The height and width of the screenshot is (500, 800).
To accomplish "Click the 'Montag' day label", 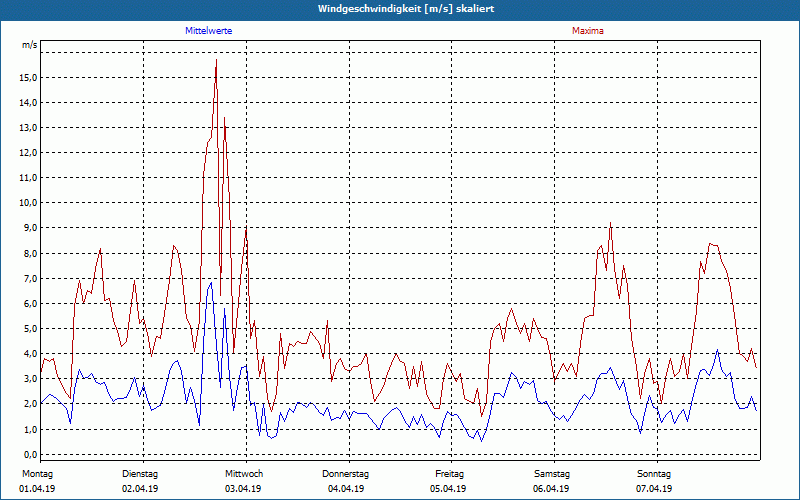I will point(37,474).
